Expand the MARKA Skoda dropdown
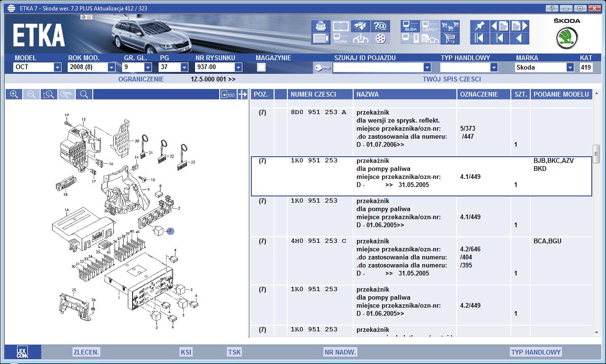 570,67
